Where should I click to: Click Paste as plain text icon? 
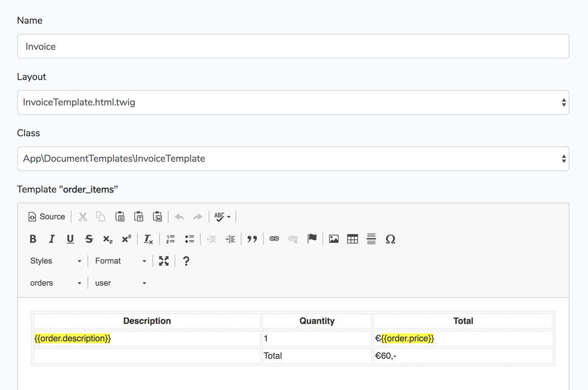pos(138,217)
